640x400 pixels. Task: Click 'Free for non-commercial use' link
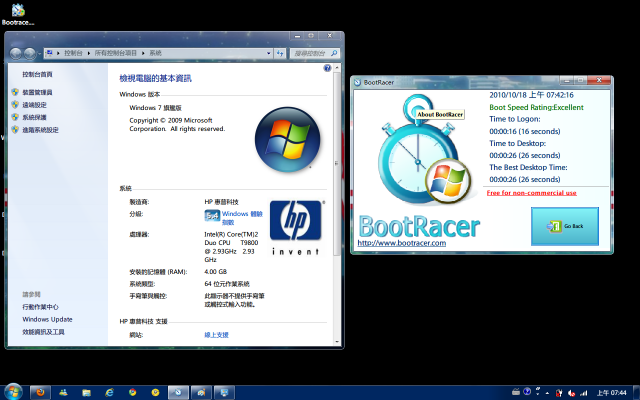[531, 193]
